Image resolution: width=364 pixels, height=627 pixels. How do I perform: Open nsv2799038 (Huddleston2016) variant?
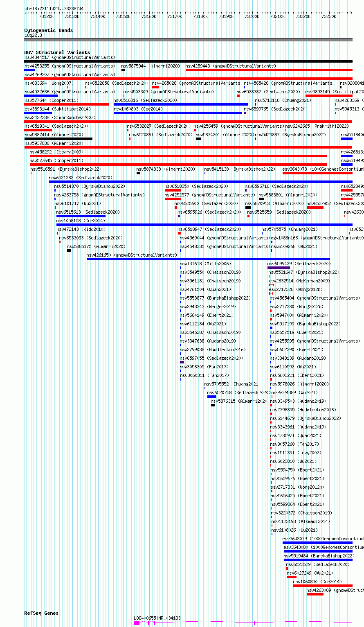(x=213, y=350)
